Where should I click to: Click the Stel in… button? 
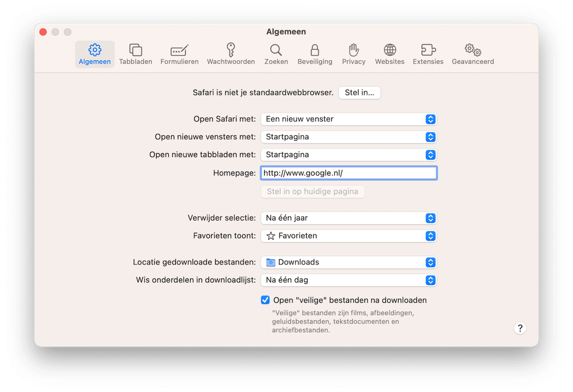point(360,93)
